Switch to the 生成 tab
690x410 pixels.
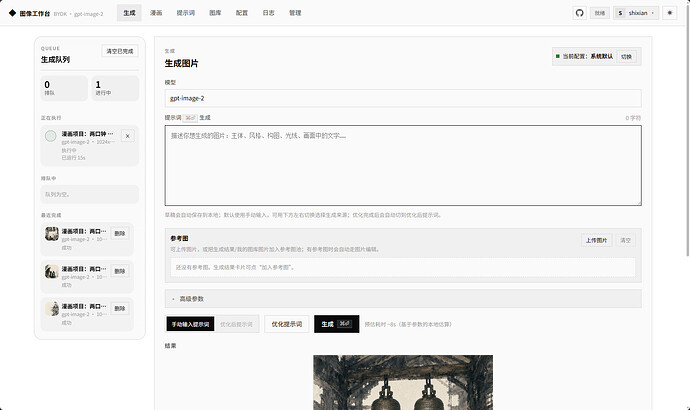coord(129,13)
